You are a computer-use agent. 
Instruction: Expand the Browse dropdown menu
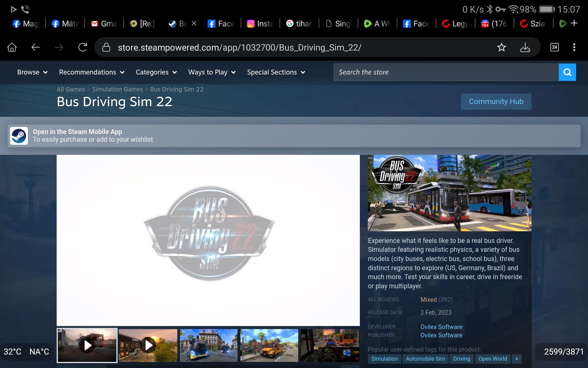[x=32, y=72]
